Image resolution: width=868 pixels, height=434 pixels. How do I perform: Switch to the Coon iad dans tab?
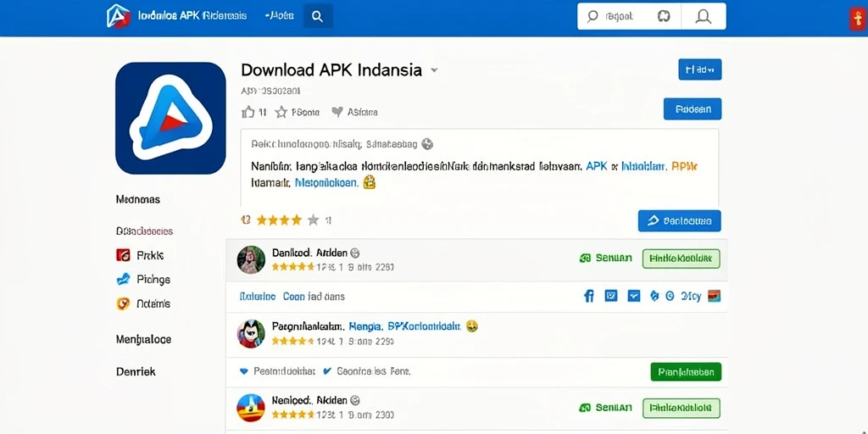tap(314, 296)
